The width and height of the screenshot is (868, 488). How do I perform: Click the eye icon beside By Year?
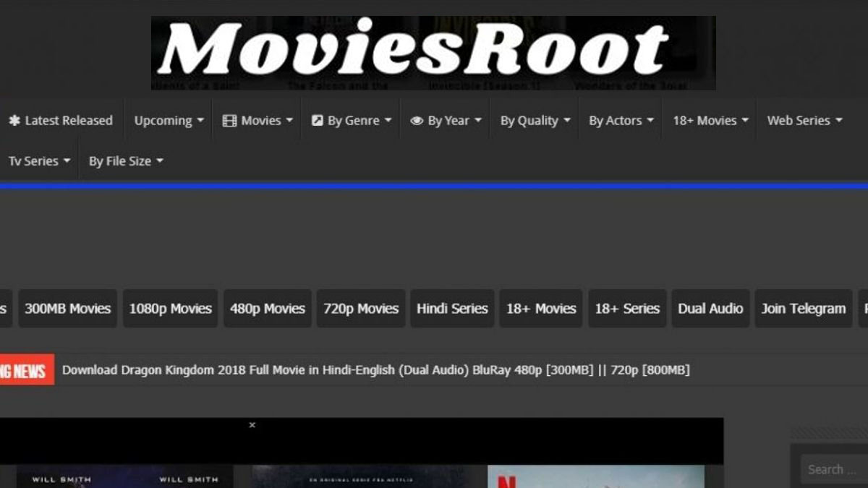(417, 121)
